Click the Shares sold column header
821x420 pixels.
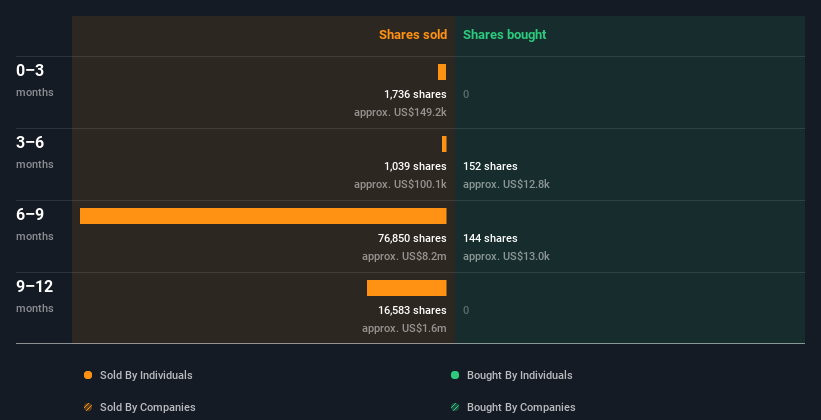[413, 35]
